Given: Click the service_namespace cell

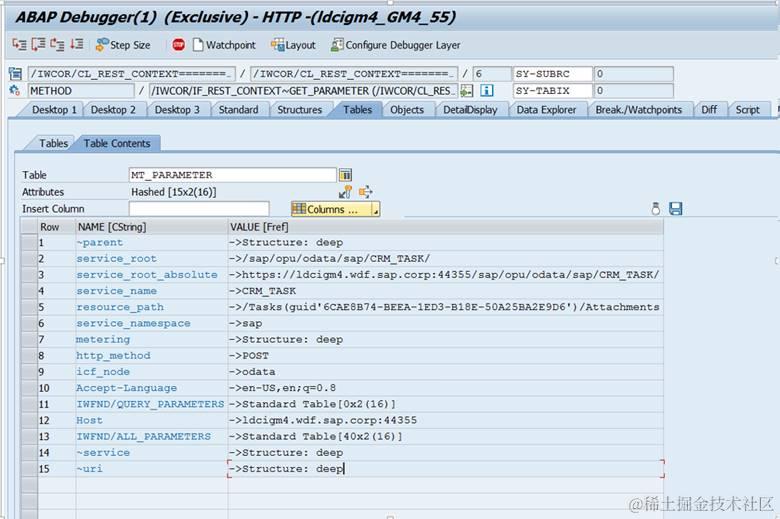Looking at the screenshot, I should coord(151,323).
